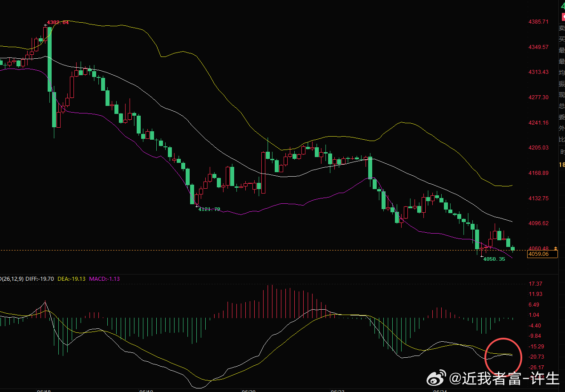Click the DEA:-19.13 indicator value
565x392 pixels.
pos(71,279)
